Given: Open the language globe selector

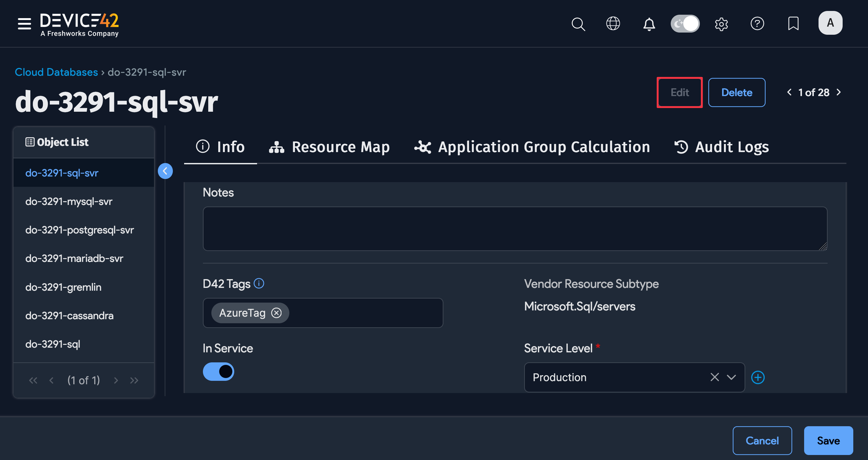Looking at the screenshot, I should [x=613, y=23].
